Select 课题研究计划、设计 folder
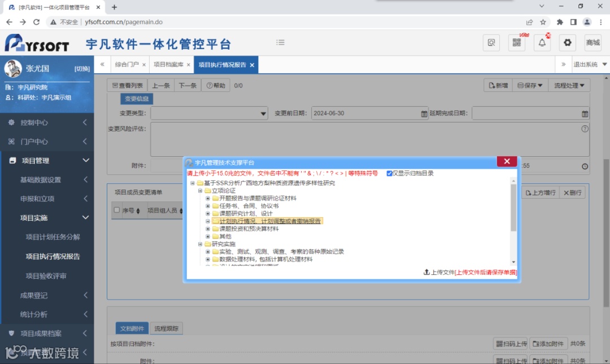Viewport: 610px width, 364px height. click(246, 213)
